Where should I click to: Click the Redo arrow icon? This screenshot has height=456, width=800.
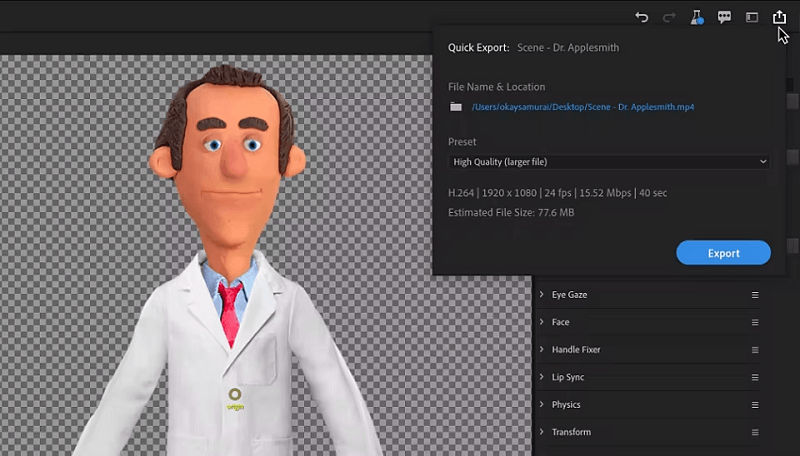669,17
